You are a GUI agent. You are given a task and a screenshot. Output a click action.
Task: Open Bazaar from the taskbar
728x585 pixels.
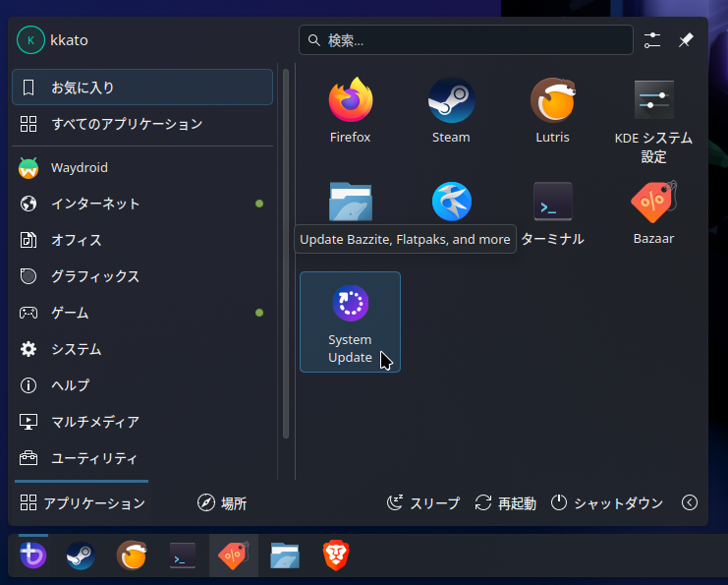coord(234,556)
